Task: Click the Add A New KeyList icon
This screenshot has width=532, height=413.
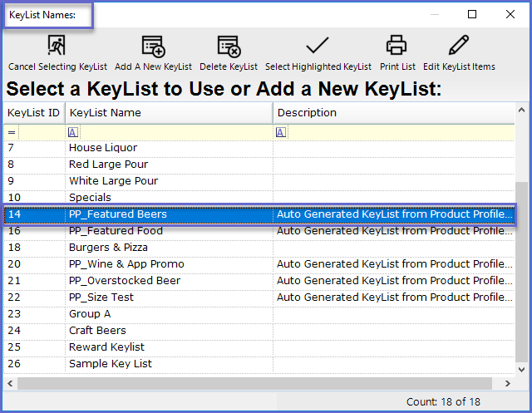Action: tap(153, 47)
